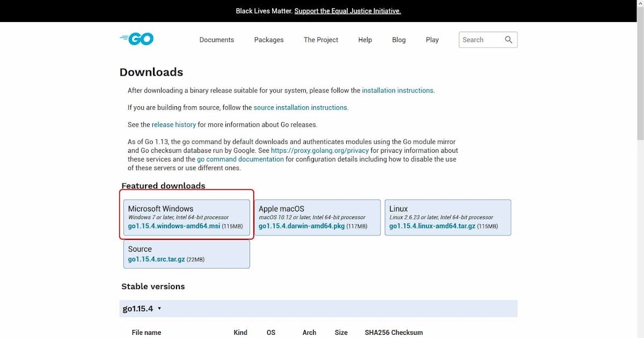644x338 pixels.
Task: Visit the Blog
Action: pyautogui.click(x=399, y=40)
